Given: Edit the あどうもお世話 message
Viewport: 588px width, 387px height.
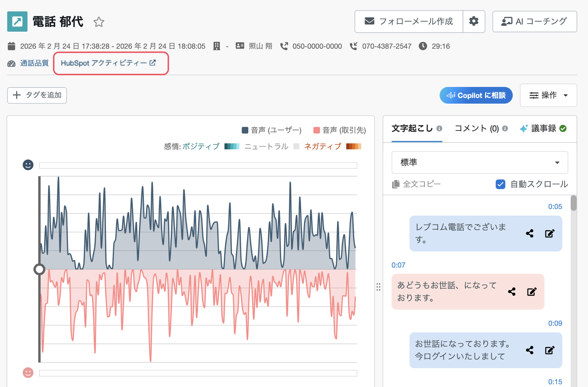Looking at the screenshot, I should pyautogui.click(x=532, y=292).
